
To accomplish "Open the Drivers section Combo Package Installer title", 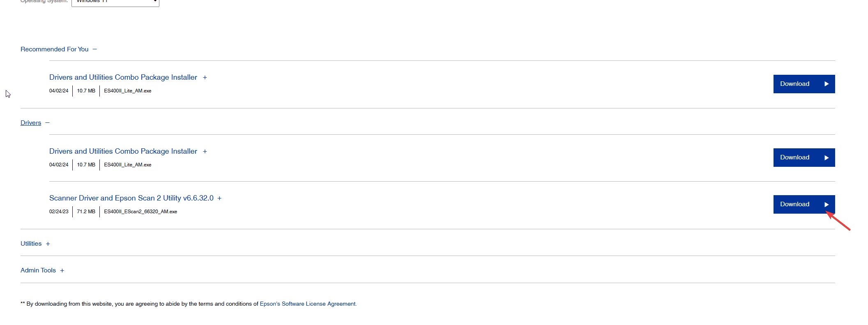I will click(x=123, y=151).
